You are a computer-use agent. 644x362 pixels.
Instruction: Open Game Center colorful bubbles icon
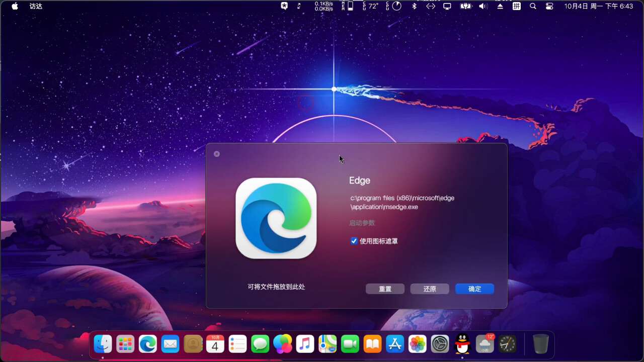pos(283,344)
